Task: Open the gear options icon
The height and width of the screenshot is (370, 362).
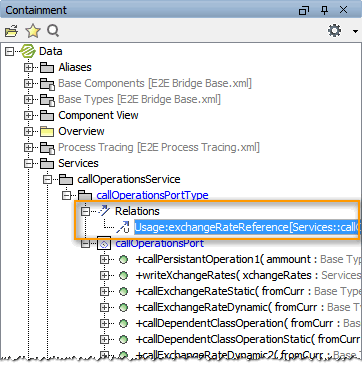Action: (x=334, y=31)
